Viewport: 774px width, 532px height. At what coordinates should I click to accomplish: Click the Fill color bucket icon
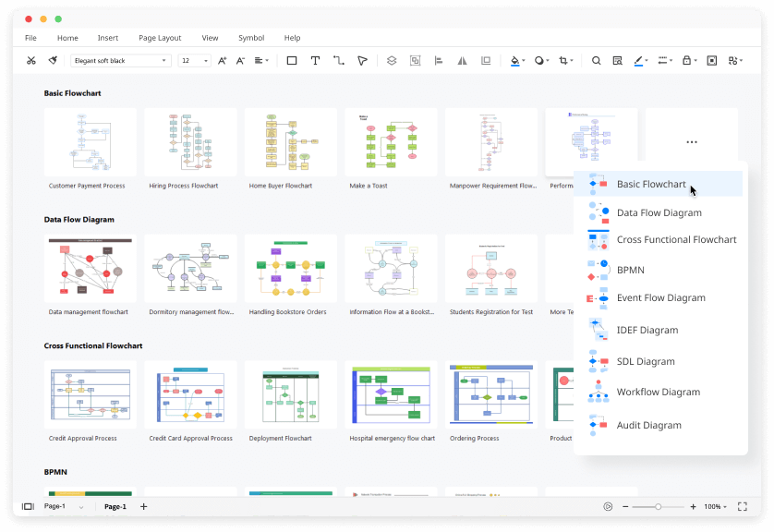[x=514, y=61]
